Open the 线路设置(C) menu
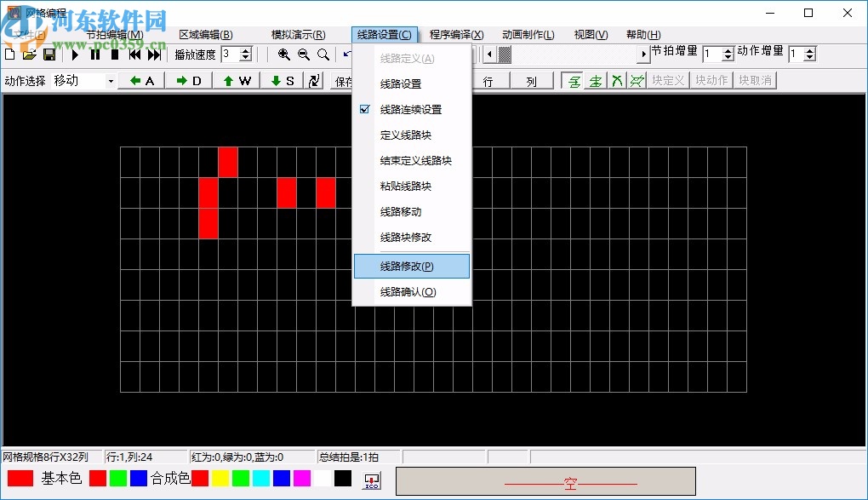The width and height of the screenshot is (868, 500). pos(384,35)
